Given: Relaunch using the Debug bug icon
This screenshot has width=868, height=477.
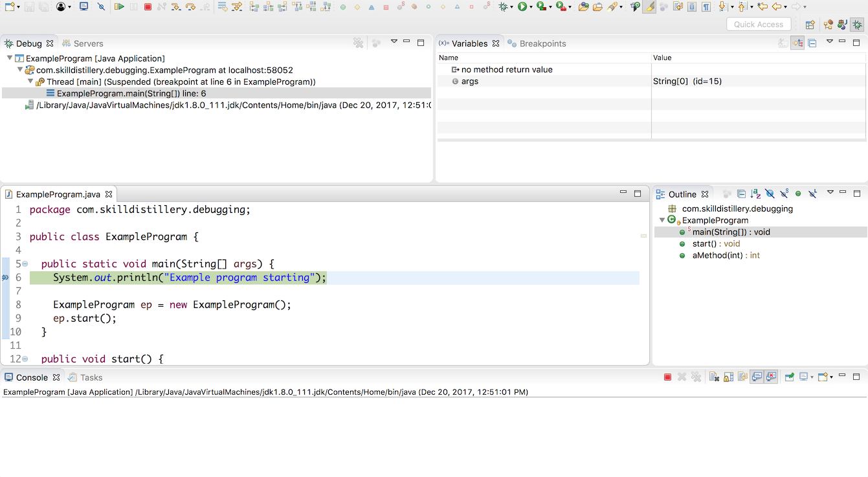Looking at the screenshot, I should 504,6.
